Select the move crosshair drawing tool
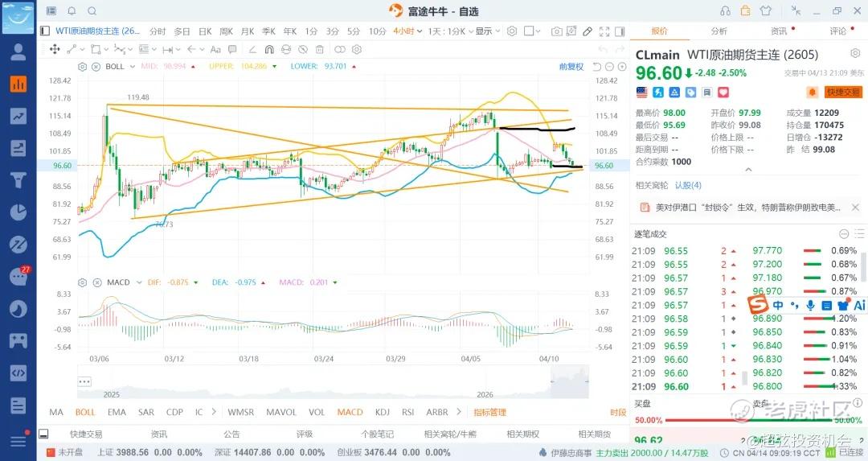The height and width of the screenshot is (461, 868). 55,49
